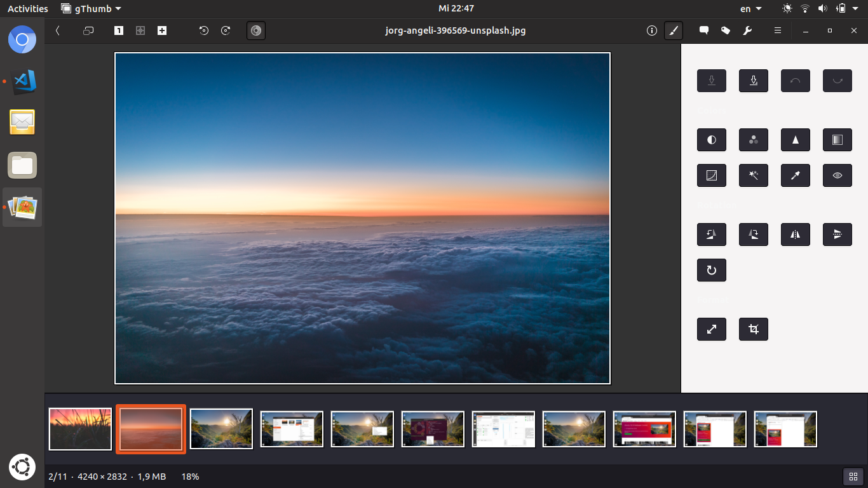This screenshot has width=868, height=488.
Task: Select the color picker eyedropper tool
Action: click(795, 175)
